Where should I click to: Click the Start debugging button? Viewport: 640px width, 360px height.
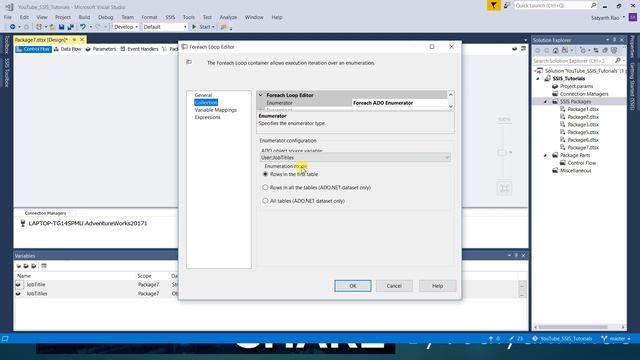coord(201,27)
